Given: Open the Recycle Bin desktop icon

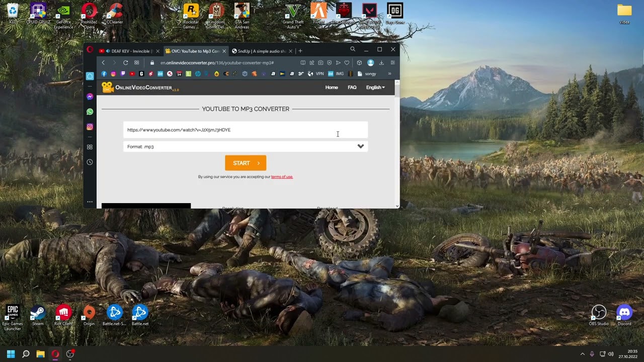Looking at the screenshot, I should [12, 14].
